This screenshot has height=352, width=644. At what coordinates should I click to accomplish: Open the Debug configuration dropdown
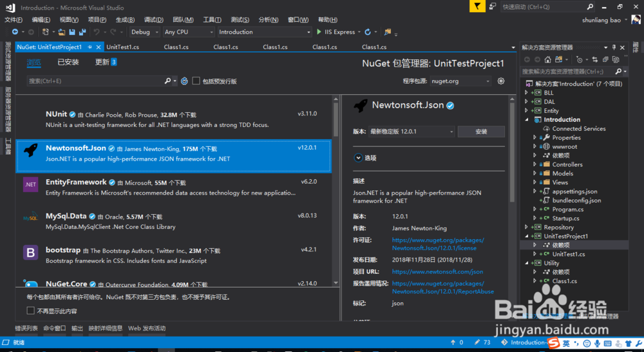coord(144,32)
